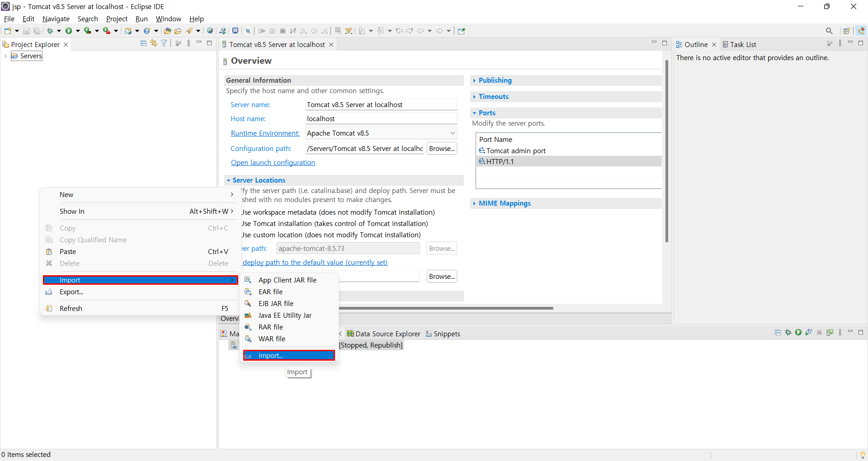Switch to Data Source Explorer tab
The image size is (868, 461).
[383, 334]
